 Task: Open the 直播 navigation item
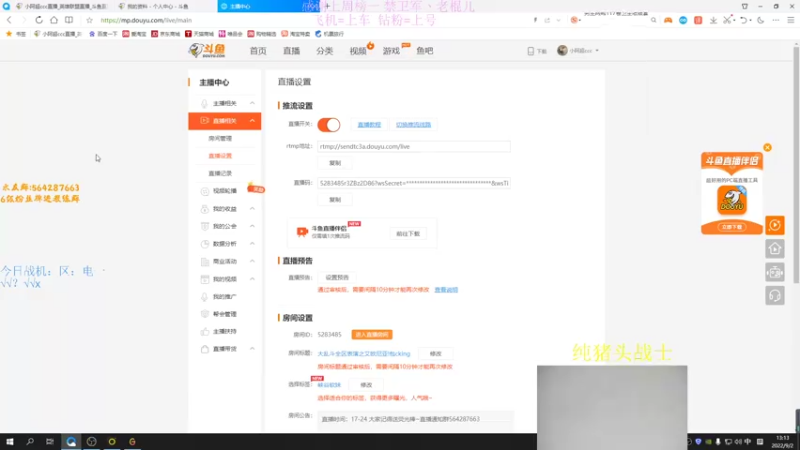(x=291, y=51)
